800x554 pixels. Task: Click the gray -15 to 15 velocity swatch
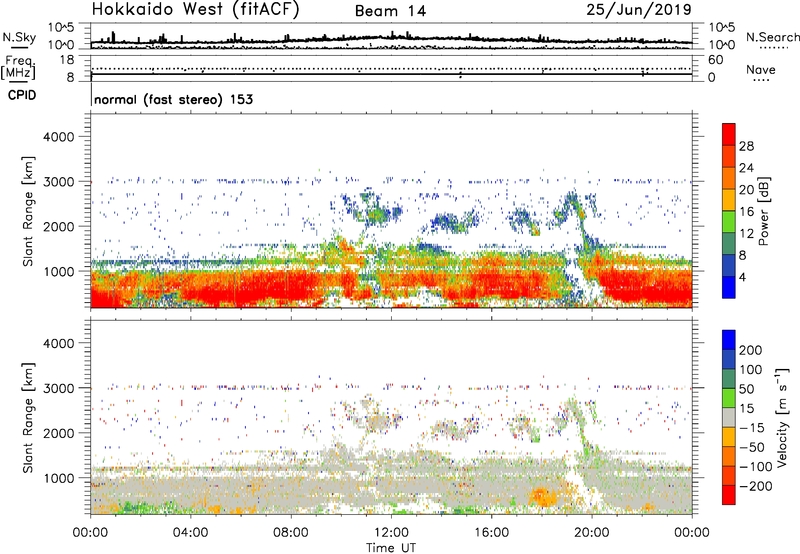pos(729,417)
